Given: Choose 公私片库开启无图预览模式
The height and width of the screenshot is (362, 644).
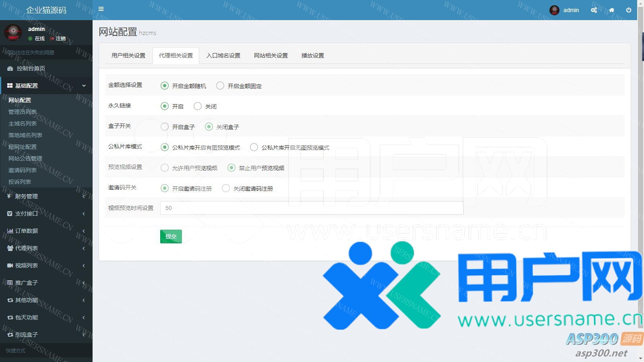Looking at the screenshot, I should [254, 147].
